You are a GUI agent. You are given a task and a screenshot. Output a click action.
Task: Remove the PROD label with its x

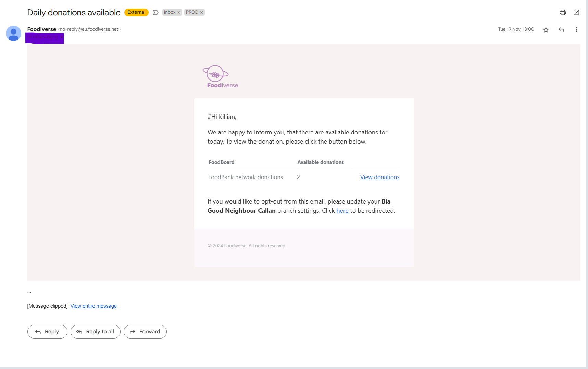click(x=202, y=12)
